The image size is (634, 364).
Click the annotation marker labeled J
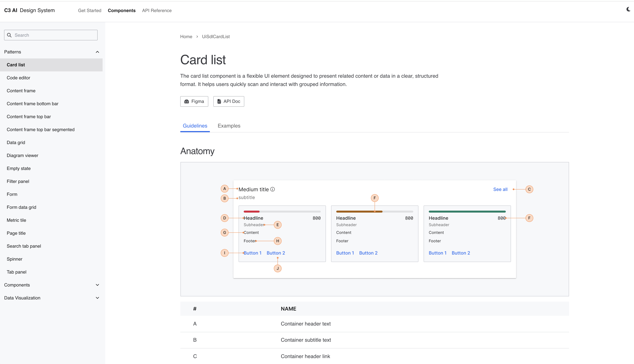click(x=278, y=269)
